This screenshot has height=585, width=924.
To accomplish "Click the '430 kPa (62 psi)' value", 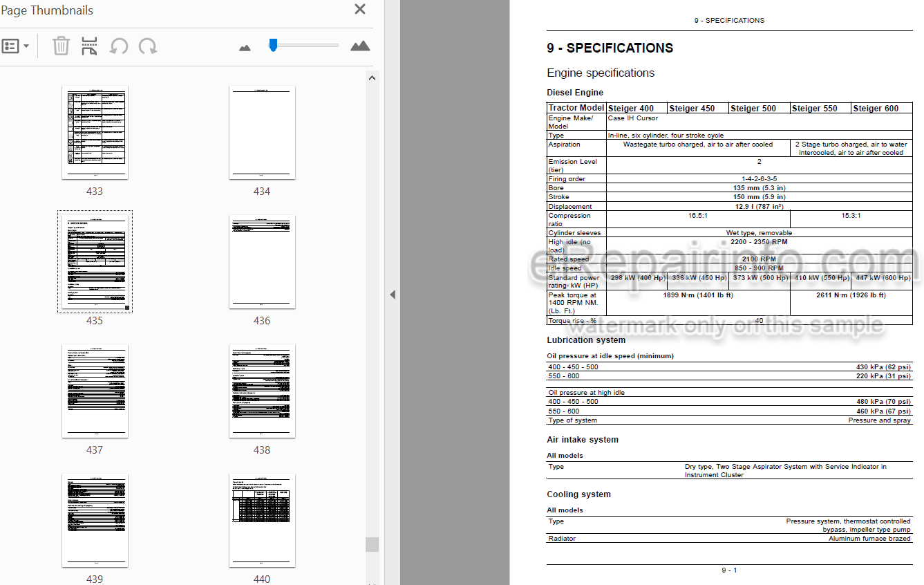I will pyautogui.click(x=883, y=367).
